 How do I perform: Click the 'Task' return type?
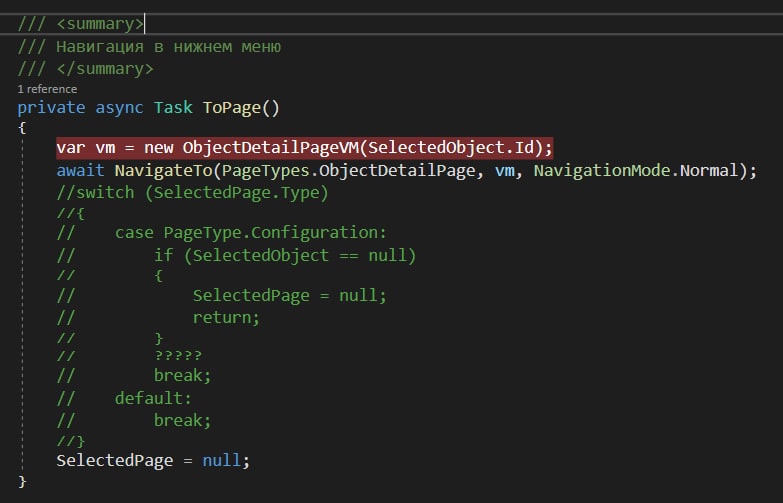[173, 107]
